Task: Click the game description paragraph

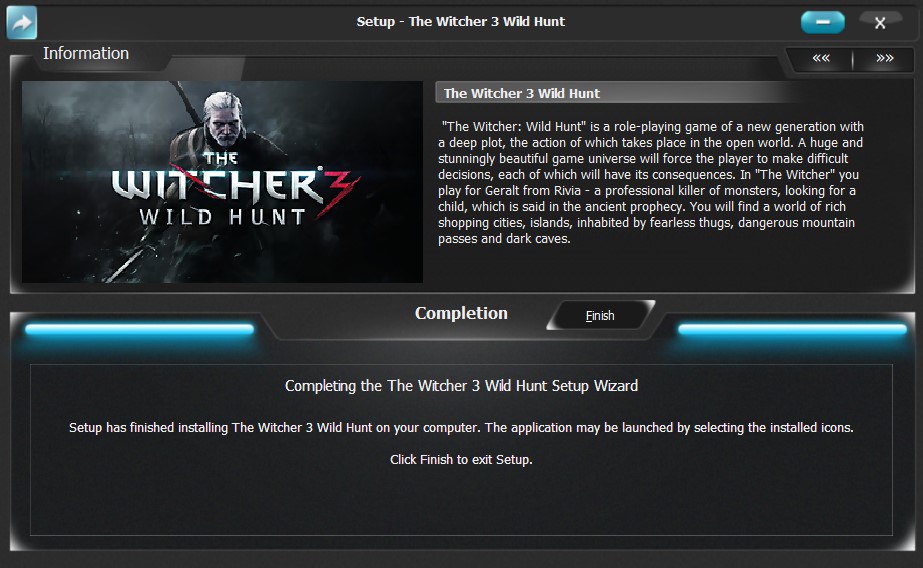Action: [650, 182]
